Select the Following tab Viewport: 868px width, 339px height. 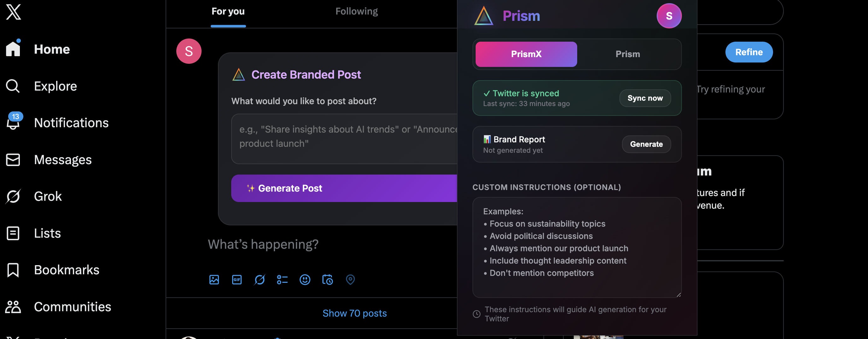click(356, 11)
